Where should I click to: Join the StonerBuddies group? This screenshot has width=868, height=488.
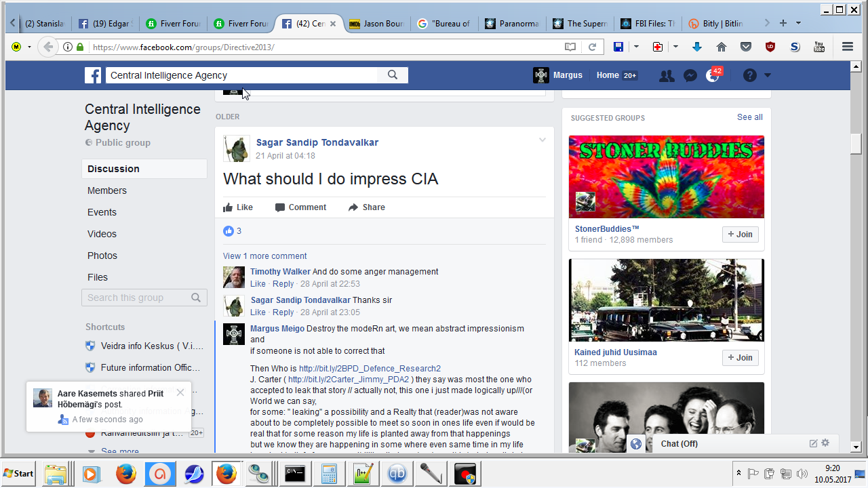741,235
